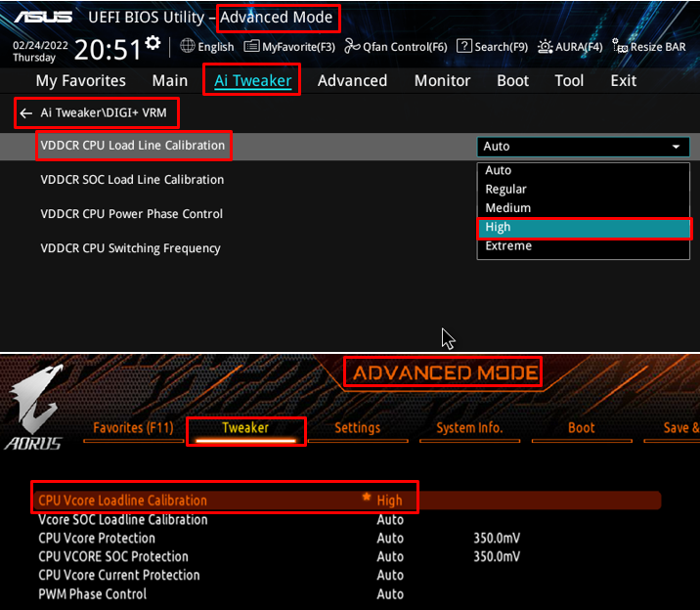Click the Resize BAR icon
700x610 pixels.
620,46
